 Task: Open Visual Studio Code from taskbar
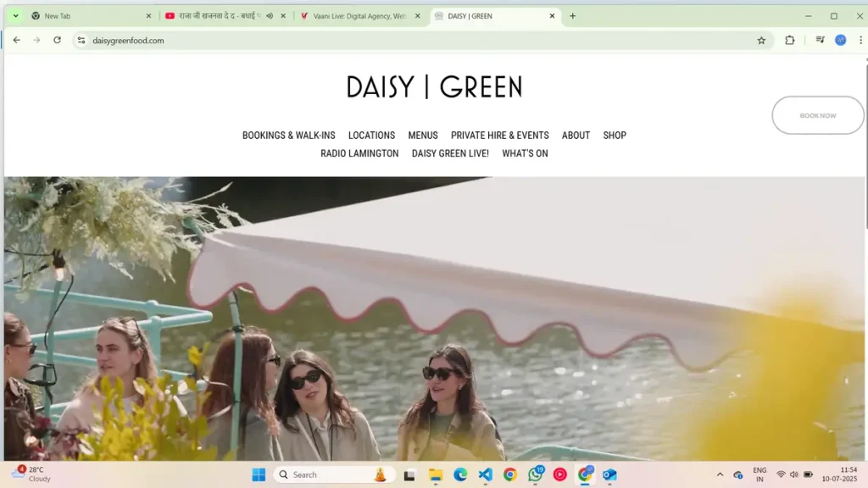(485, 474)
